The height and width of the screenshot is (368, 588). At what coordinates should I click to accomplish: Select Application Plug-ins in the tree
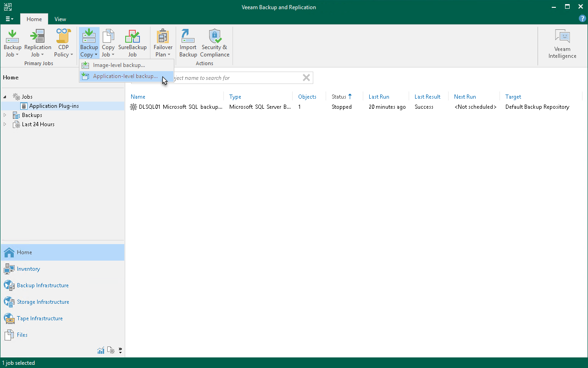(x=54, y=106)
